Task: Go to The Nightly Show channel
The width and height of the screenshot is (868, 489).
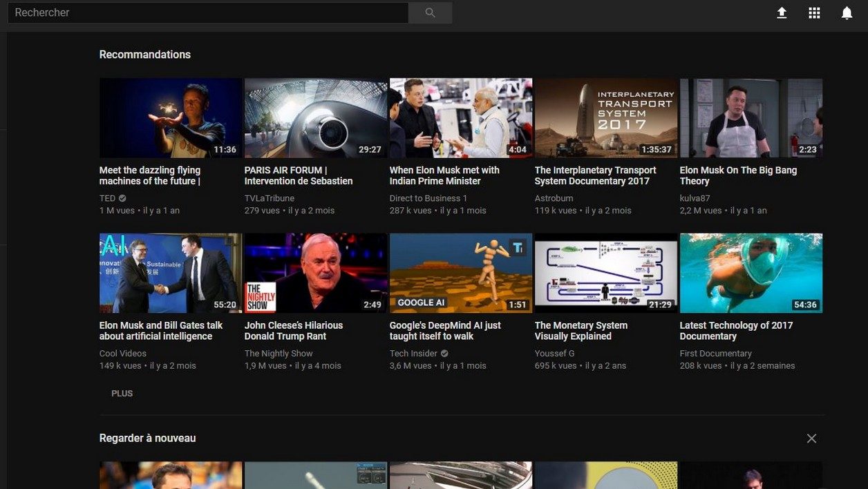Action: pyautogui.click(x=279, y=354)
